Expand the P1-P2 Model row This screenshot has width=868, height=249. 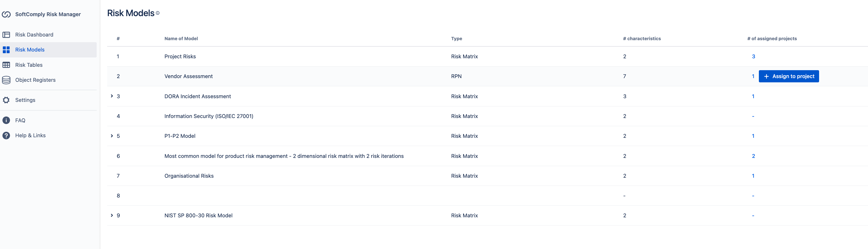coord(112,136)
